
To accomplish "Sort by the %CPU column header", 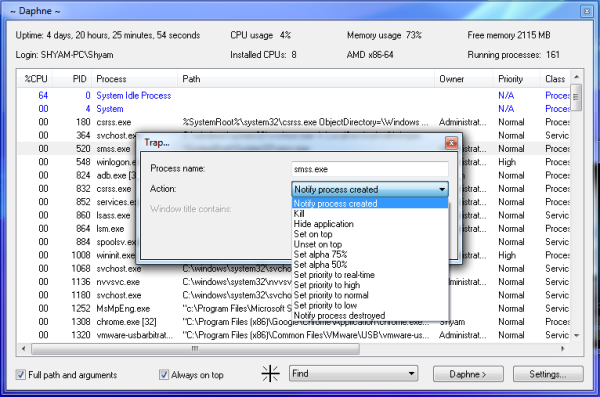I will pos(35,79).
